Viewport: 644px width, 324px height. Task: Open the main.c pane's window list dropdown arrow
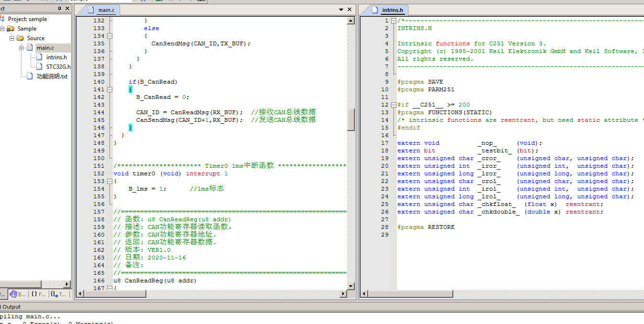tap(341, 10)
